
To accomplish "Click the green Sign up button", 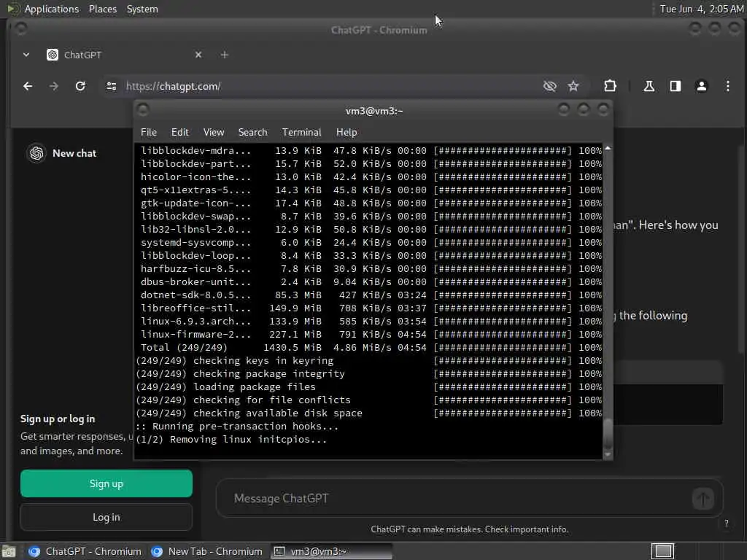I will [107, 483].
